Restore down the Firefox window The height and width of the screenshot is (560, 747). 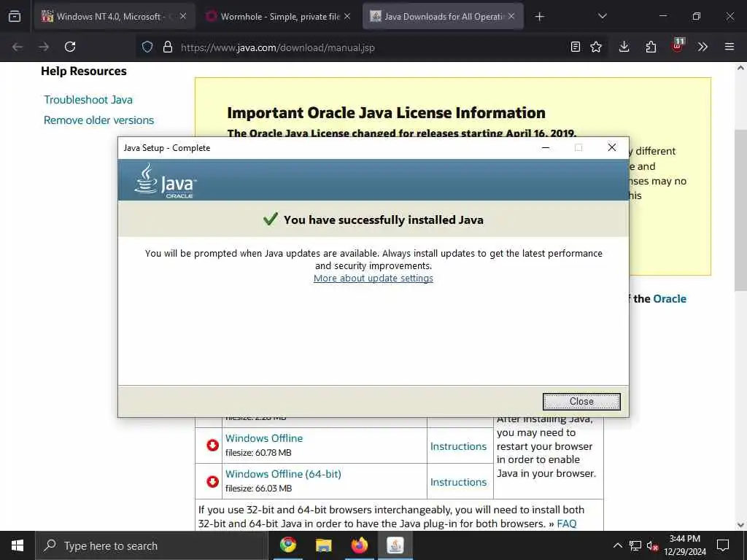[x=696, y=16]
